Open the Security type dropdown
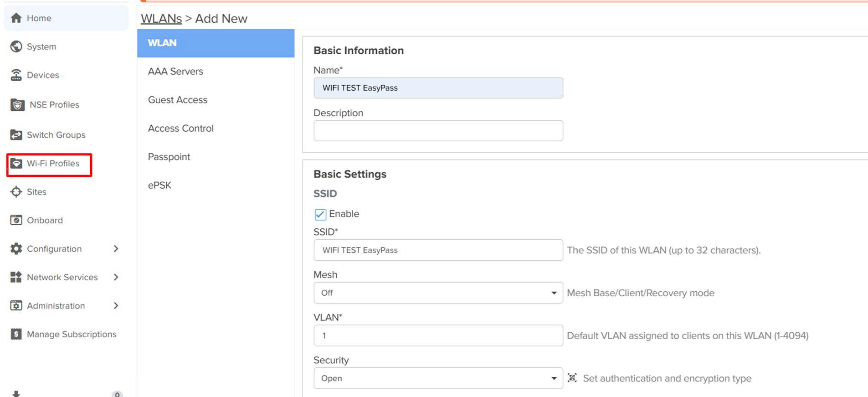Screen dimensions: 868x397 click(438, 378)
